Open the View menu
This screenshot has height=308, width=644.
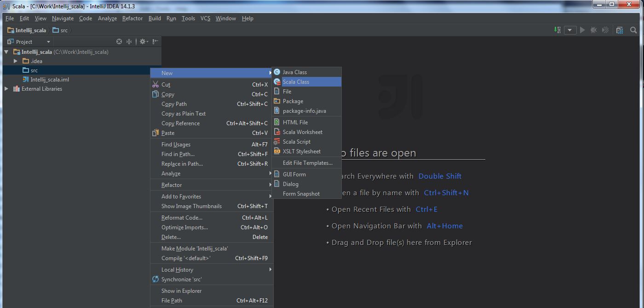point(40,18)
